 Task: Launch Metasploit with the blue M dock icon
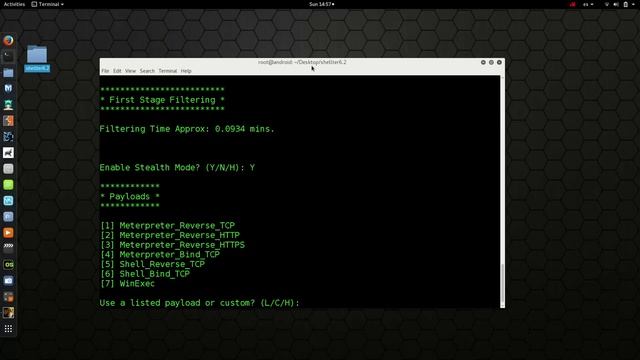coord(8,89)
